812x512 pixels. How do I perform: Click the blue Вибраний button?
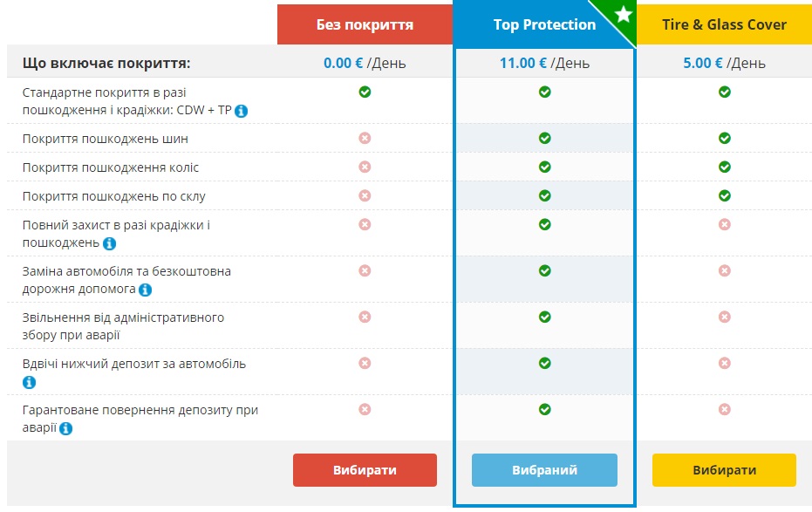point(544,470)
